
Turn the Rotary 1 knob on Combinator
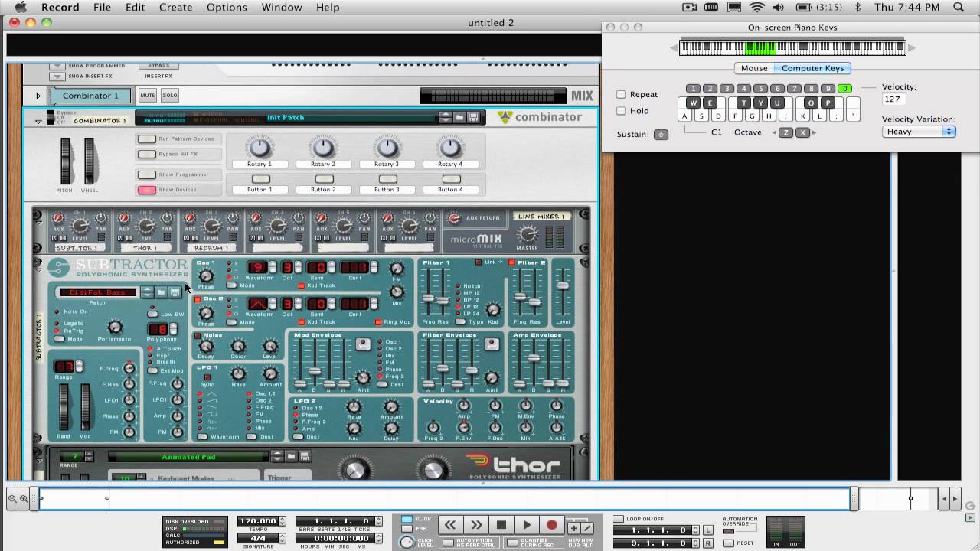(x=260, y=147)
